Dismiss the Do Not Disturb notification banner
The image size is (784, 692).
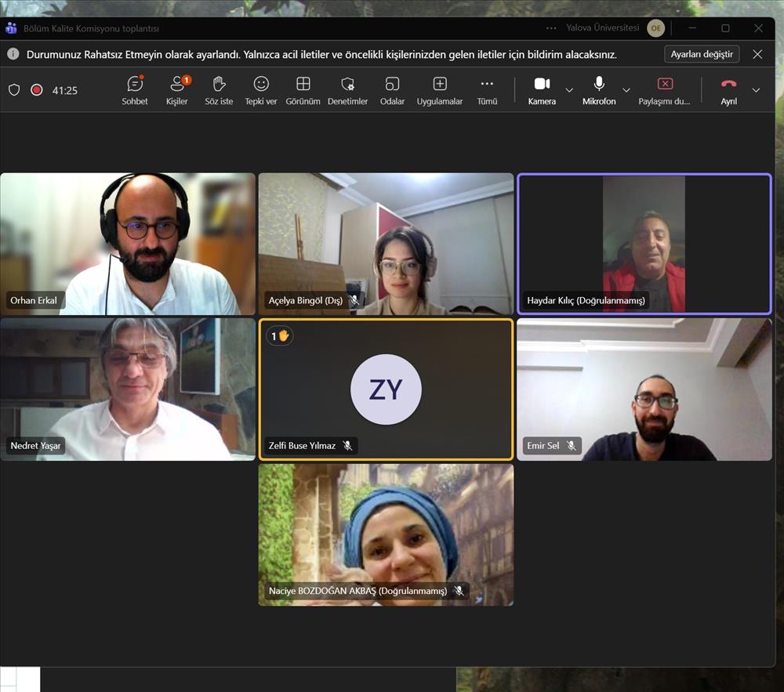(757, 54)
